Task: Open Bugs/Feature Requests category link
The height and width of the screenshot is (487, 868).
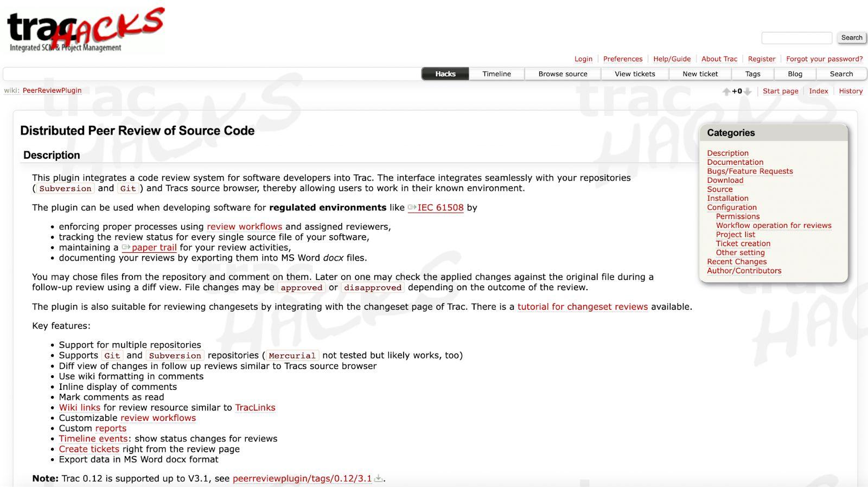Action: click(x=750, y=171)
